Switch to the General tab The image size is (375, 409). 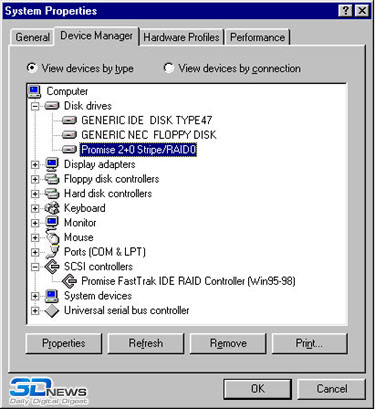[x=32, y=37]
